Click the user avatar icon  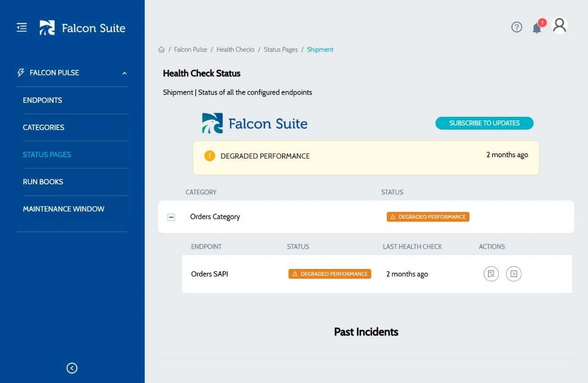click(x=560, y=26)
